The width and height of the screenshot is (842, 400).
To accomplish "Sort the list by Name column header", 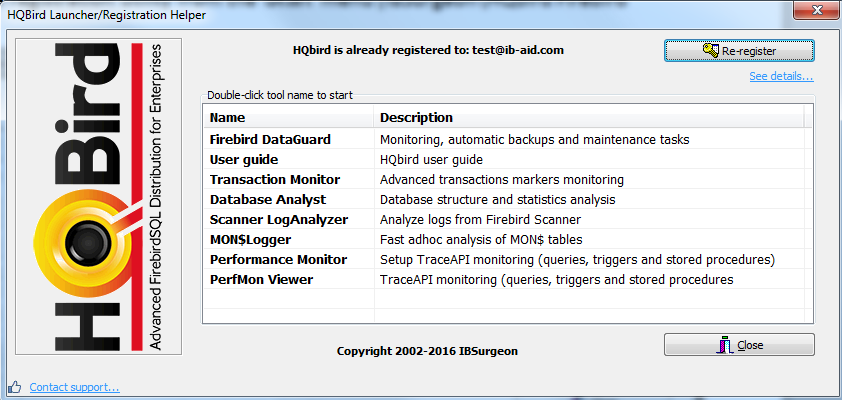I will tap(288, 118).
